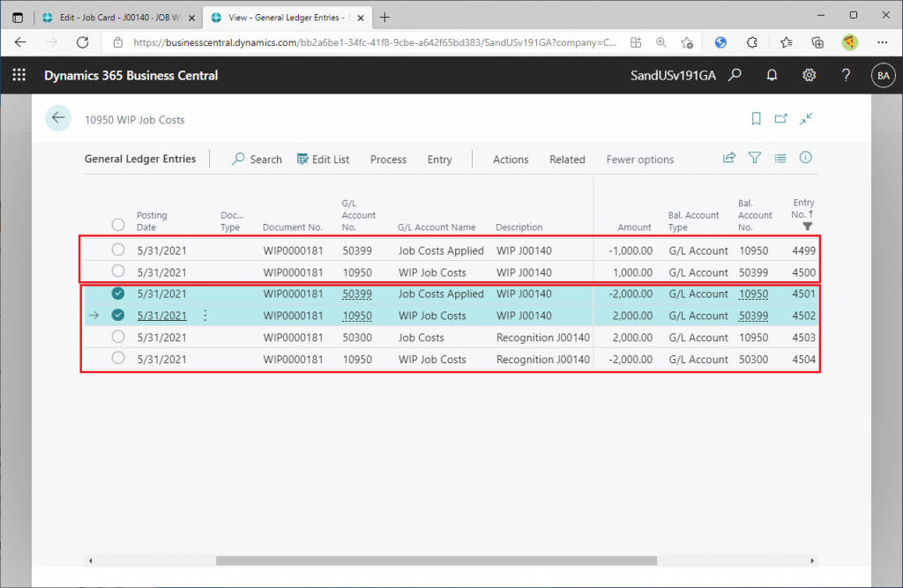This screenshot has height=588, width=903.
Task: Bookmark this page
Action: point(756,119)
